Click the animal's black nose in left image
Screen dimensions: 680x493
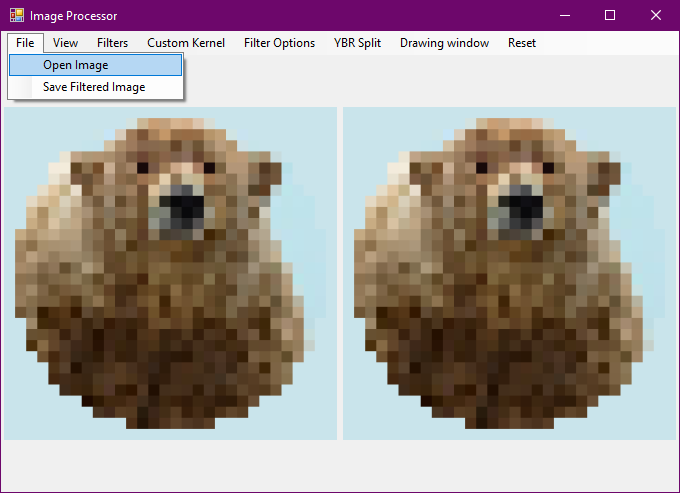click(x=183, y=207)
